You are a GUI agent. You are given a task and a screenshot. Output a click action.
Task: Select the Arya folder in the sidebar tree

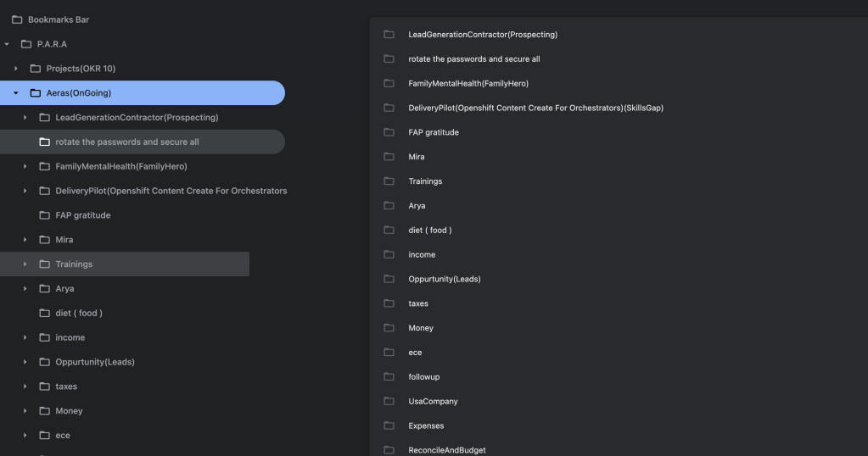(x=64, y=288)
